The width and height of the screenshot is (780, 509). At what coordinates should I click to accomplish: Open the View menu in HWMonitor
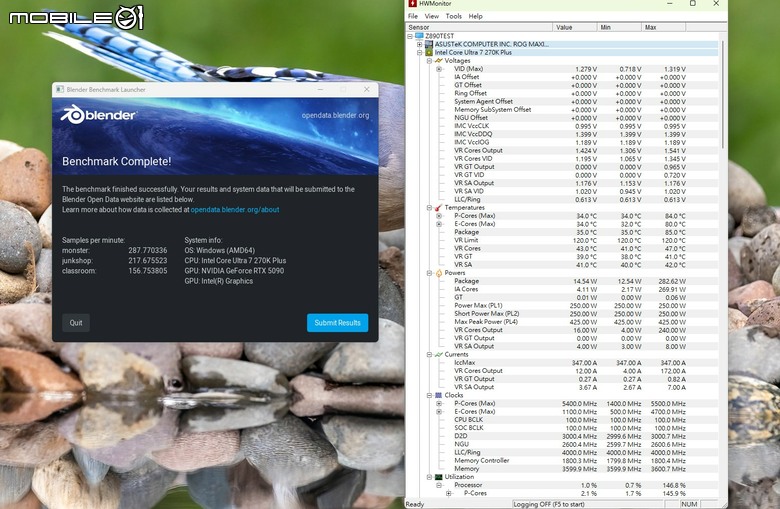[431, 16]
